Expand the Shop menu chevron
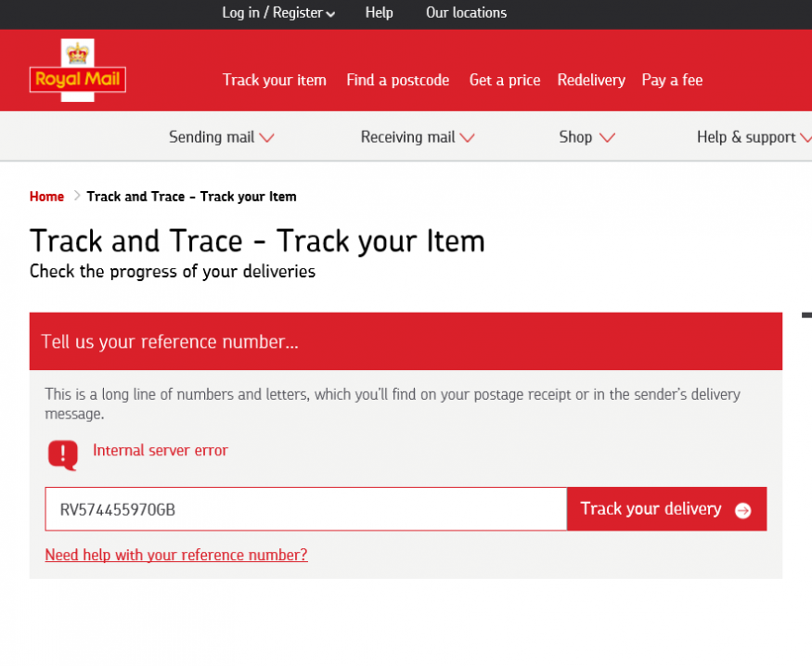This screenshot has height=666, width=812. click(607, 137)
